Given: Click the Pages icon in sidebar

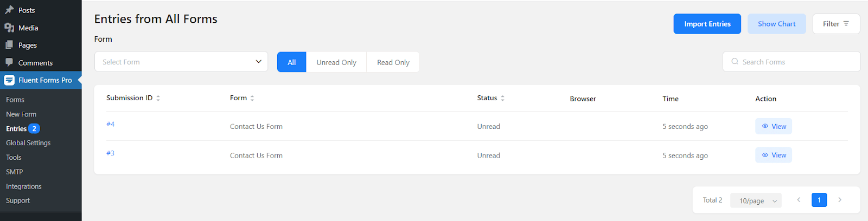Looking at the screenshot, I should [x=9, y=45].
